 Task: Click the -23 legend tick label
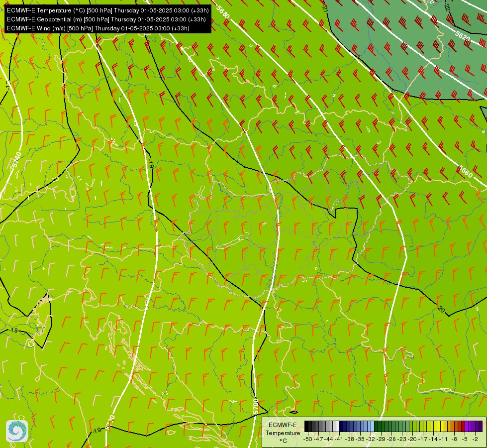(x=402, y=439)
